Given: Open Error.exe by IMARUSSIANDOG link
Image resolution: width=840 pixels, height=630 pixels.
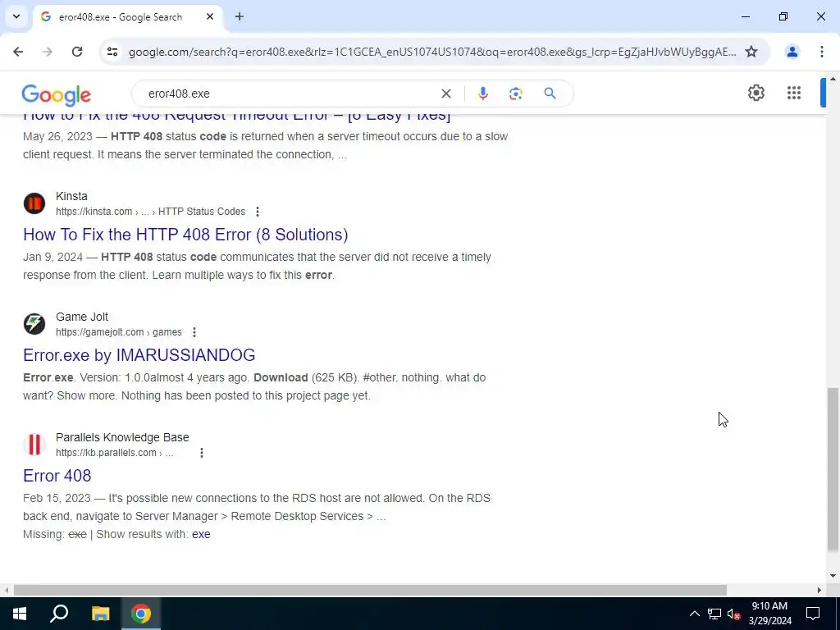Looking at the screenshot, I should [x=139, y=355].
